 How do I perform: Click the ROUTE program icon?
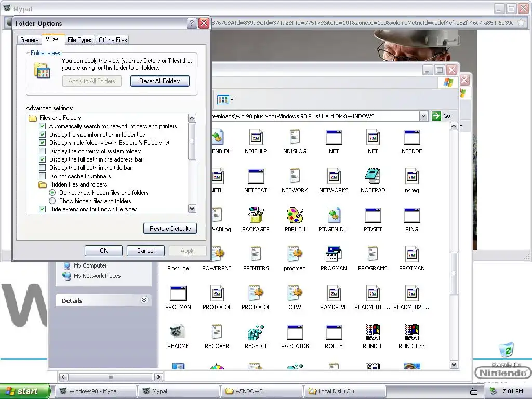[334, 332]
